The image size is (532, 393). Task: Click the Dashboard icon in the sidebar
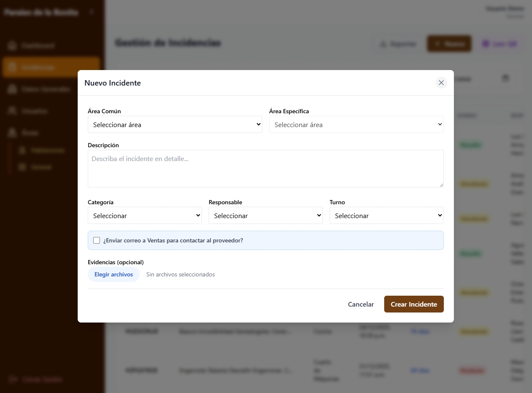(13, 45)
